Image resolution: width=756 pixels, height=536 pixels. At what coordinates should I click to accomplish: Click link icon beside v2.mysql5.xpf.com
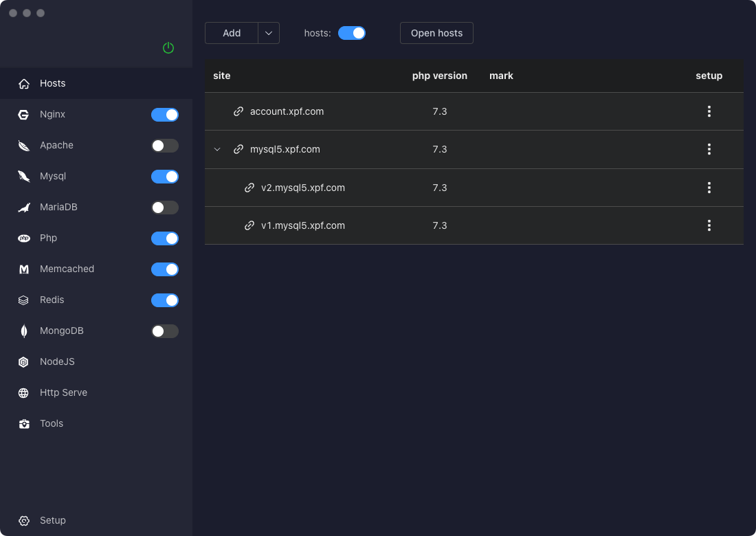[249, 188]
